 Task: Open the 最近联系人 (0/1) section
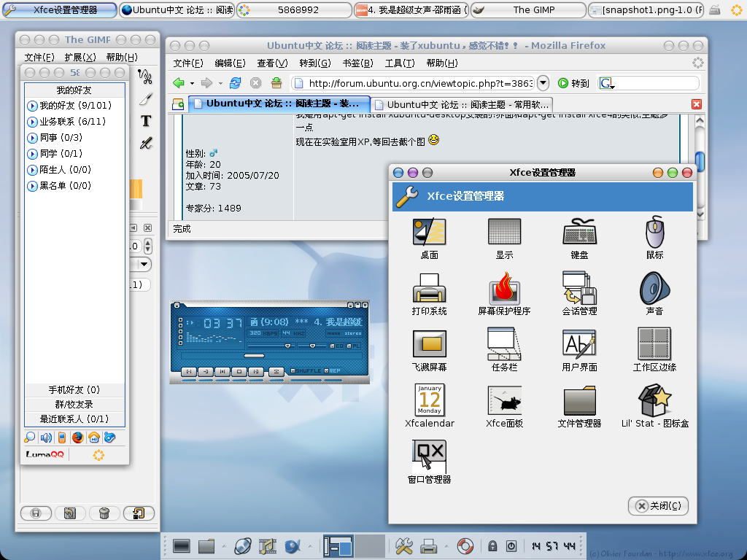[x=74, y=419]
